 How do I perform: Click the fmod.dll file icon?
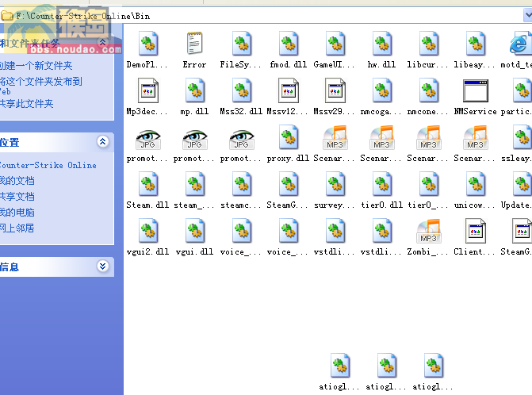point(288,44)
